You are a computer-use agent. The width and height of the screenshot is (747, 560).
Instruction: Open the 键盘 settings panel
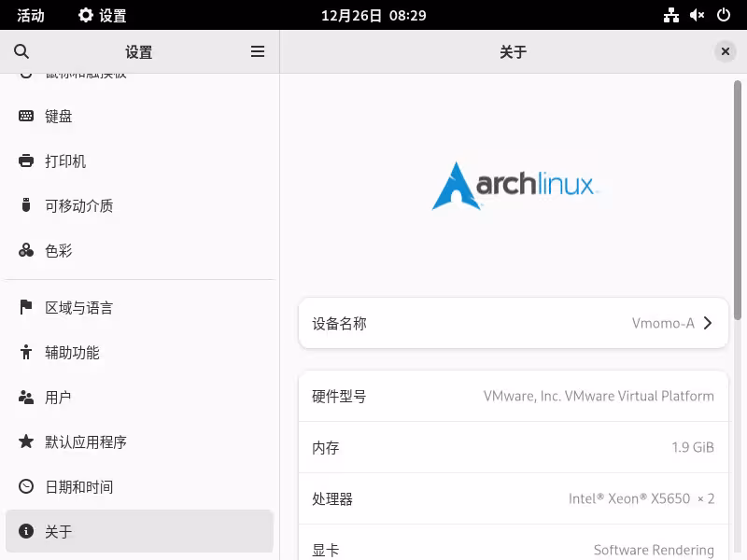139,116
